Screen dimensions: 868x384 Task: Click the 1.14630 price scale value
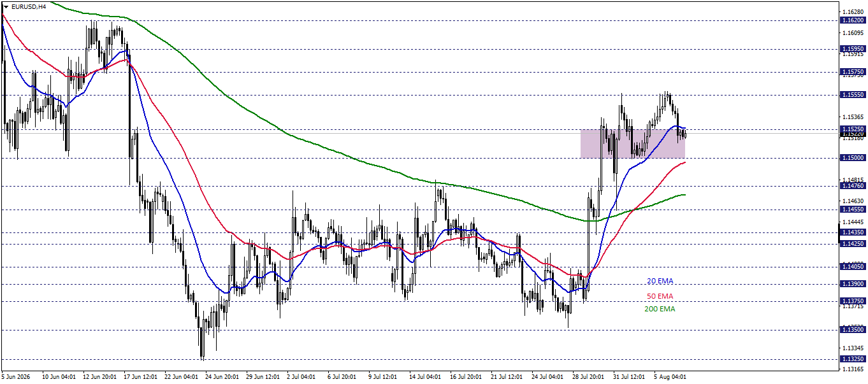pyautogui.click(x=853, y=201)
